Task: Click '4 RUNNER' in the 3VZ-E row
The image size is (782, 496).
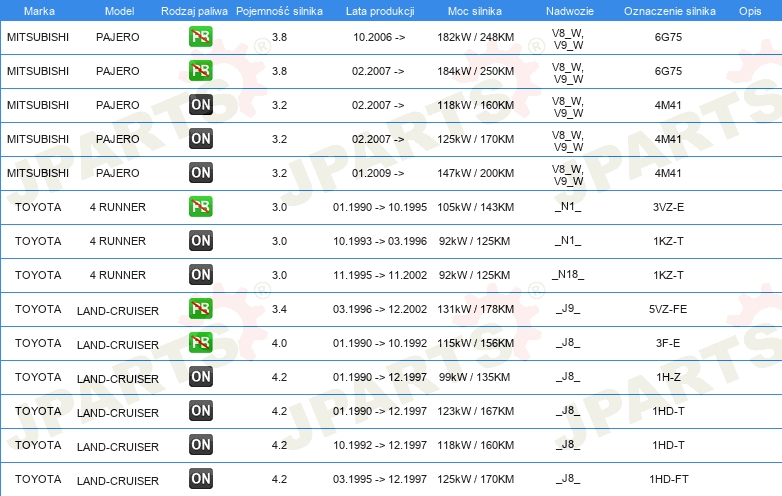Action: 118,207
